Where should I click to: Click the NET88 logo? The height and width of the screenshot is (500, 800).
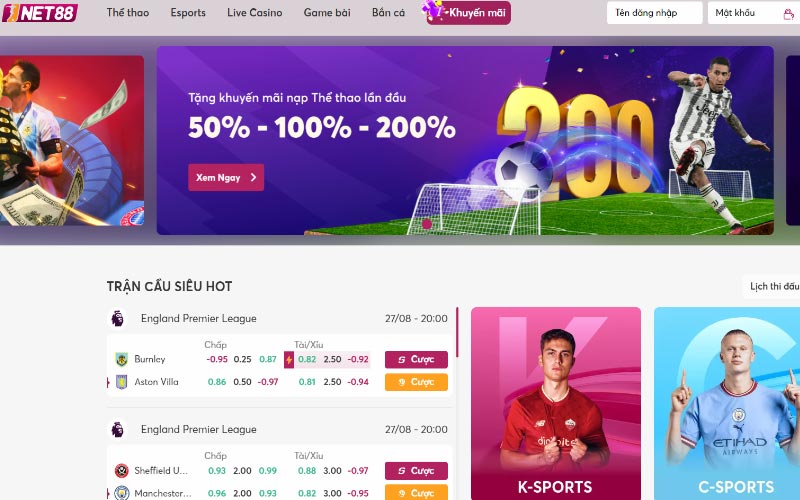tap(40, 13)
